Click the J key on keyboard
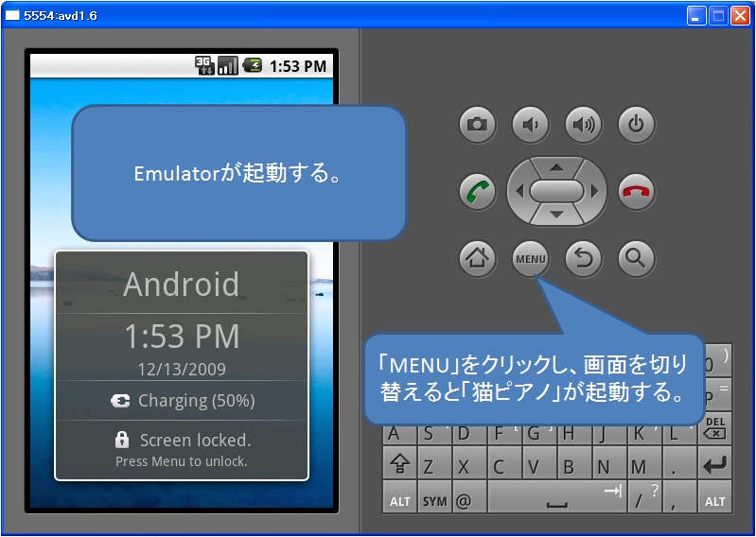756x537 pixels. tap(609, 434)
